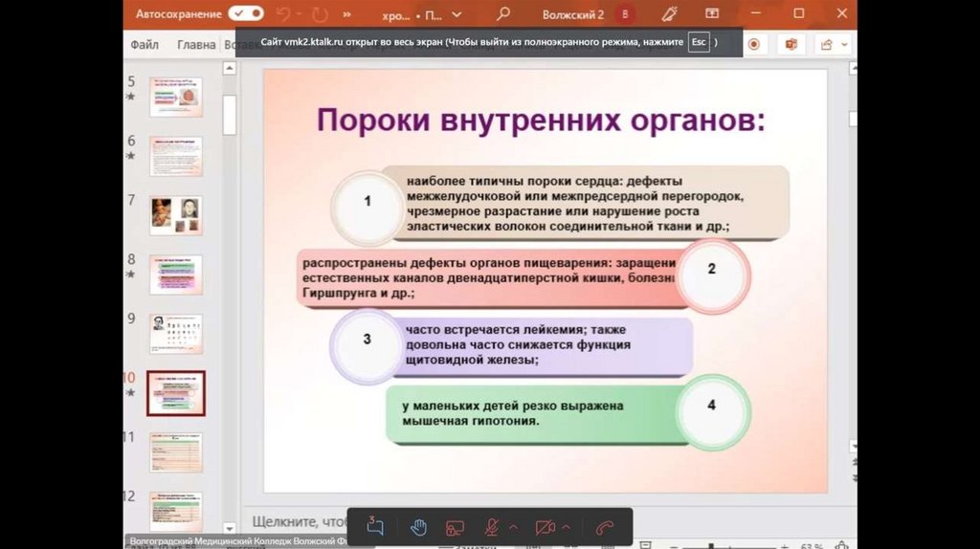Expand the quick access toolbar overflow
The image size is (980, 549).
click(345, 14)
